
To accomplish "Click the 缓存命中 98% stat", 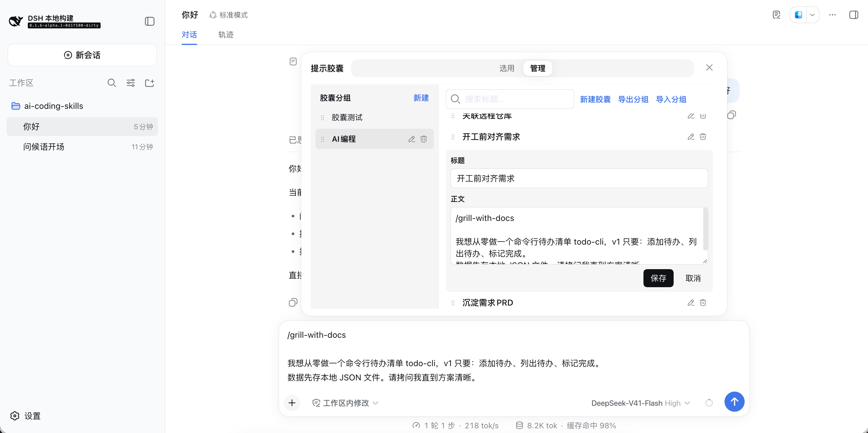I will tap(591, 426).
